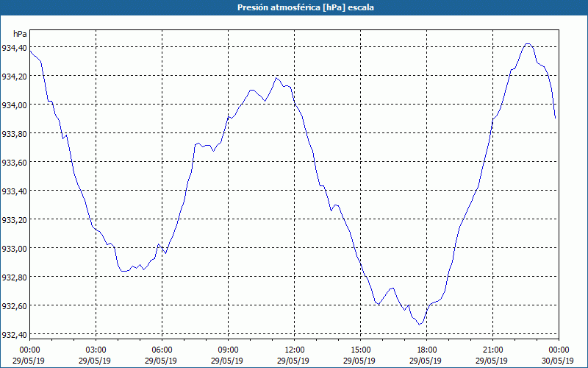Click the 09:00 time axis label

click(x=228, y=350)
